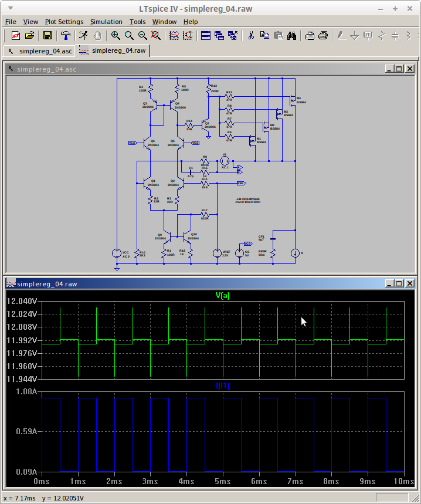The height and width of the screenshot is (504, 421).
Task: Click the 5ms time axis label
Action: [223, 481]
